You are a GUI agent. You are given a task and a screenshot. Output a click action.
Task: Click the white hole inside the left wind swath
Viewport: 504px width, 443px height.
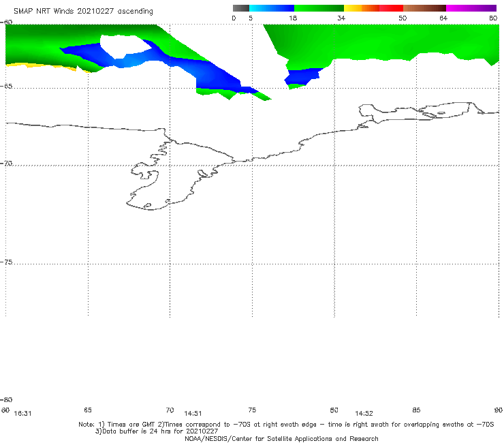(x=124, y=47)
